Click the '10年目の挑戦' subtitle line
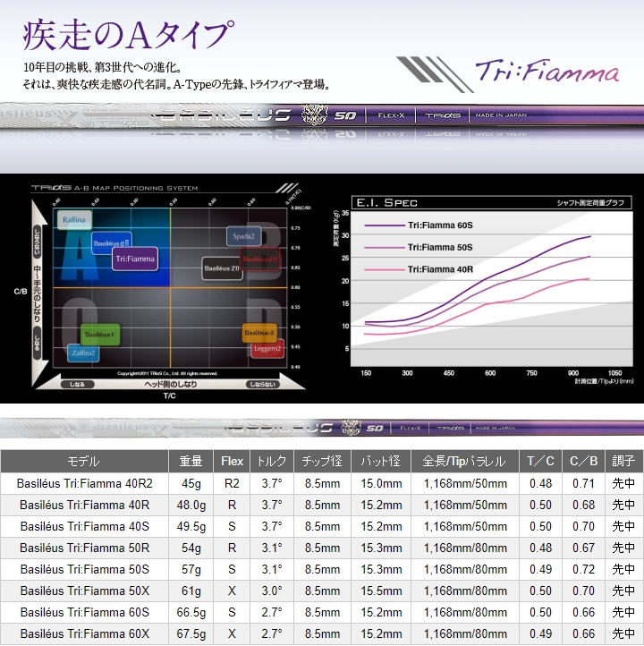Image resolution: width=644 pixels, height=646 pixels. pyautogui.click(x=102, y=67)
